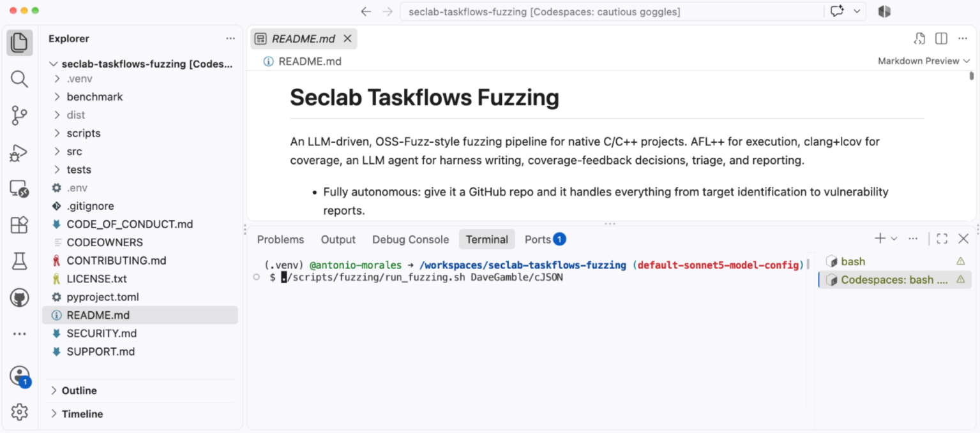Open the new terminal launch profile dropdown
The image size is (980, 433).
pos(894,239)
